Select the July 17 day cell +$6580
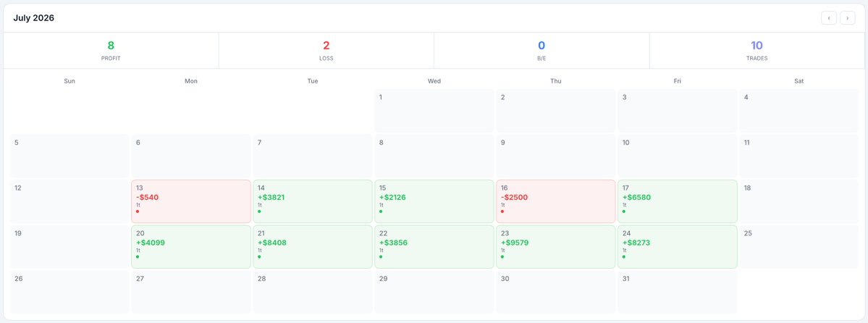The image size is (868, 323). click(678, 201)
